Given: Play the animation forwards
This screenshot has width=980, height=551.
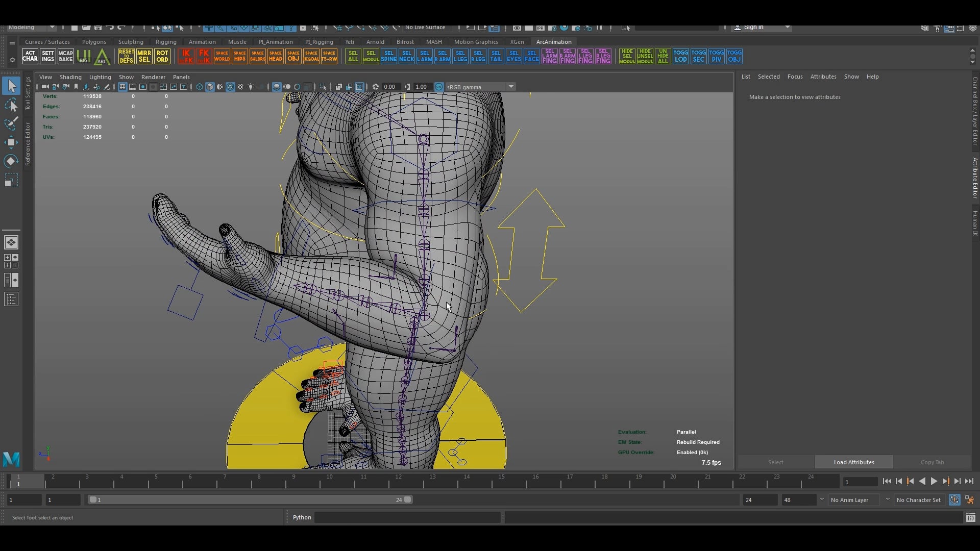Looking at the screenshot, I should point(934,481).
